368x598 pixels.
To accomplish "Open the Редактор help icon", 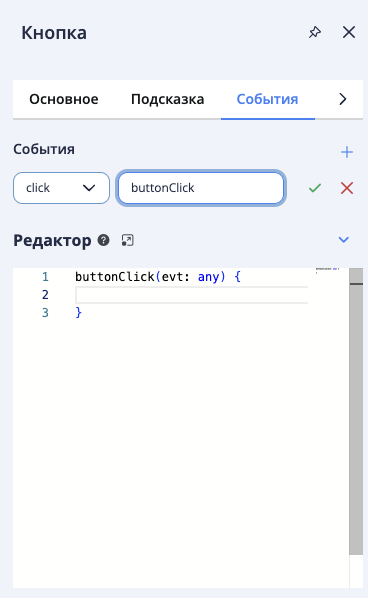I will pyautogui.click(x=103, y=240).
